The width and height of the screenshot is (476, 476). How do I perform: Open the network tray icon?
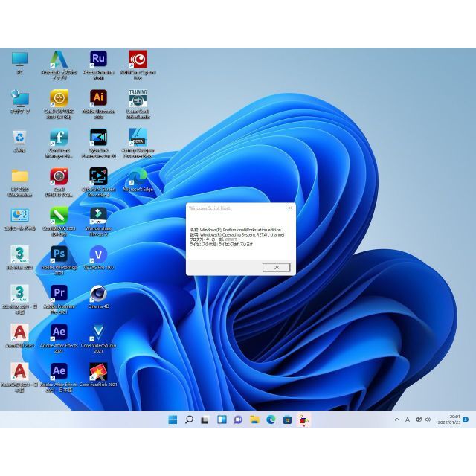click(419, 419)
